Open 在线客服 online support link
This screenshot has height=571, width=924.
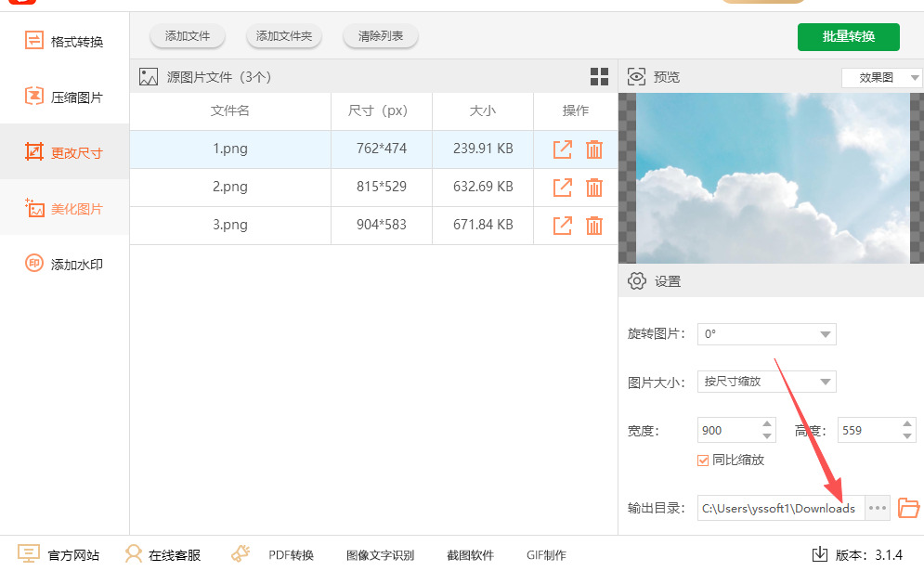(x=163, y=555)
